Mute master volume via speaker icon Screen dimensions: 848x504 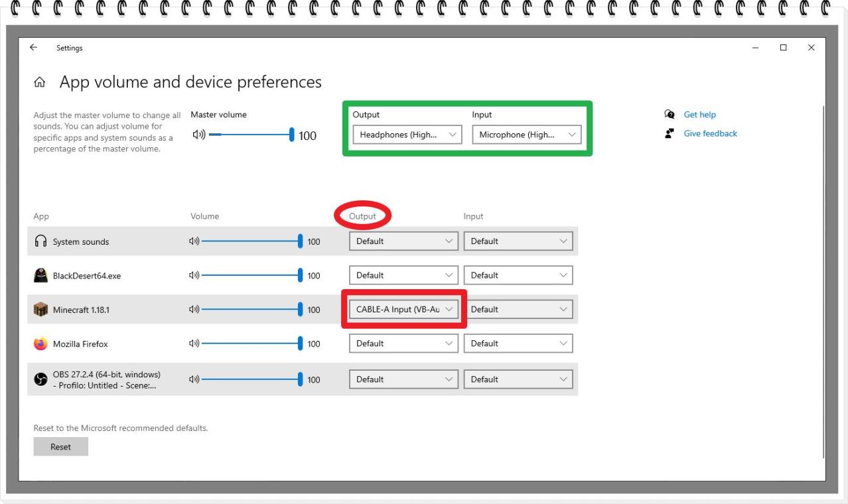(198, 135)
